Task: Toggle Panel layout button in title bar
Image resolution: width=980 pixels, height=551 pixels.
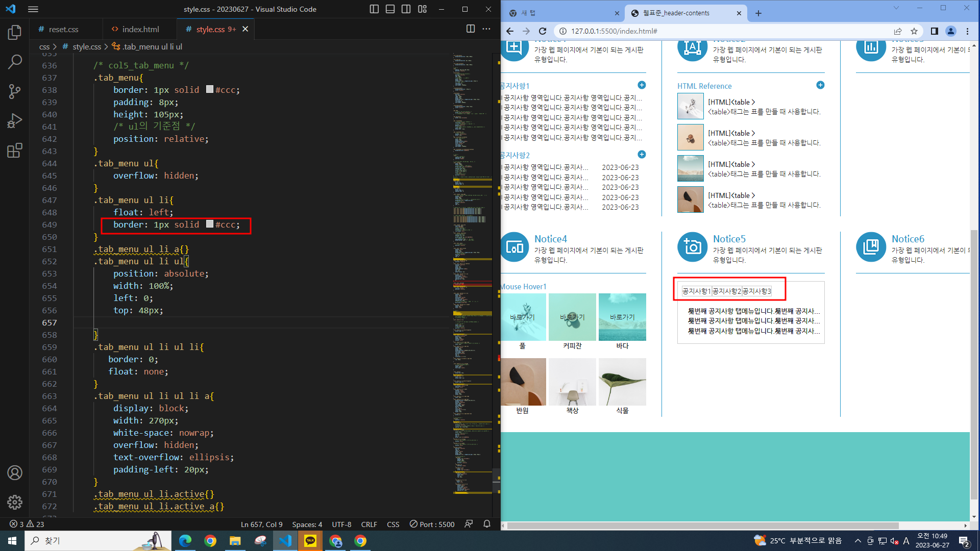Action: point(390,9)
